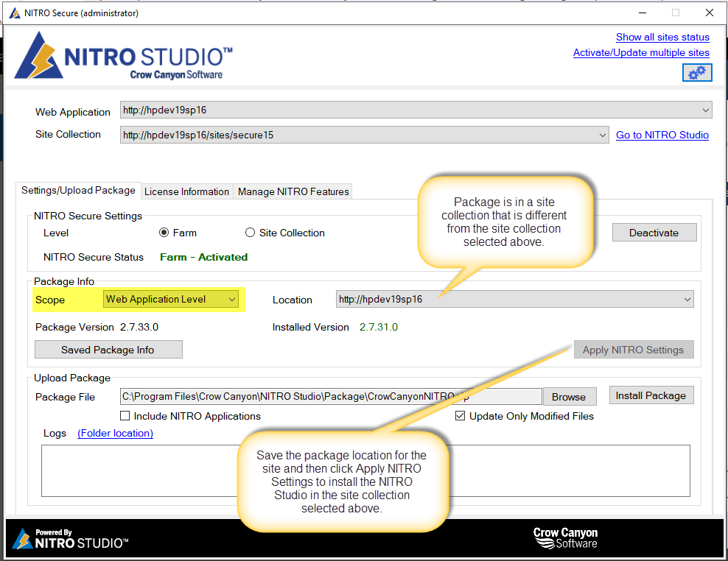Click the Package Version value 2.7.33.0

pos(139,327)
